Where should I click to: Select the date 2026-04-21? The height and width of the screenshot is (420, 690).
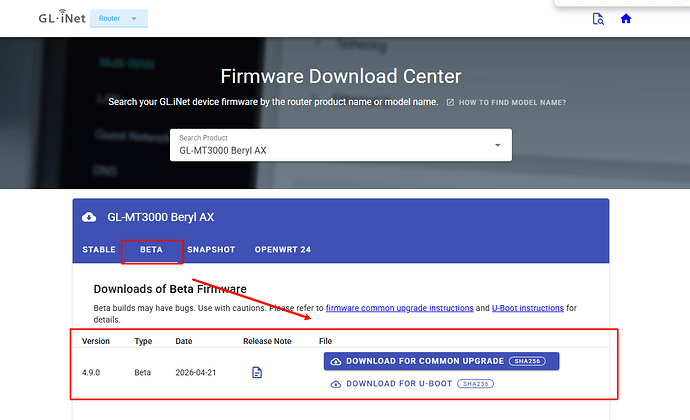196,372
